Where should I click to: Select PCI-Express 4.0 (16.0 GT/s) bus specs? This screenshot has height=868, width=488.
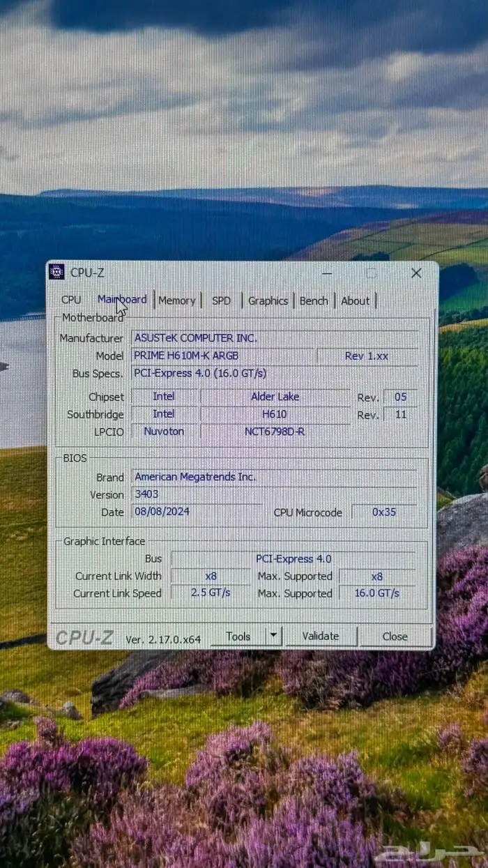coord(275,373)
